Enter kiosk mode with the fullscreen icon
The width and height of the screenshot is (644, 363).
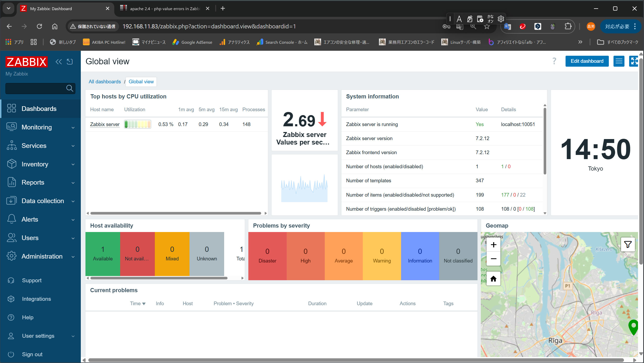coord(634,61)
